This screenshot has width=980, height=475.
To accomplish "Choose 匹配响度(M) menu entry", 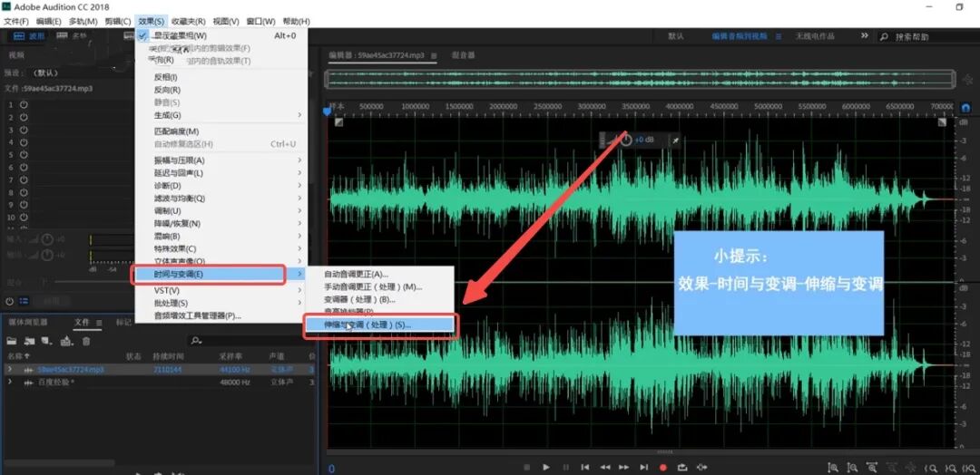I will pos(222,131).
